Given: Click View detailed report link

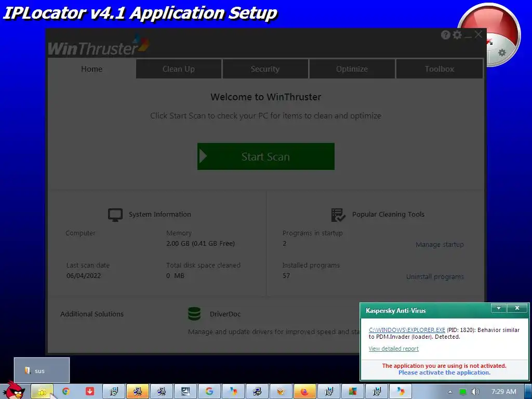Looking at the screenshot, I should (394, 349).
